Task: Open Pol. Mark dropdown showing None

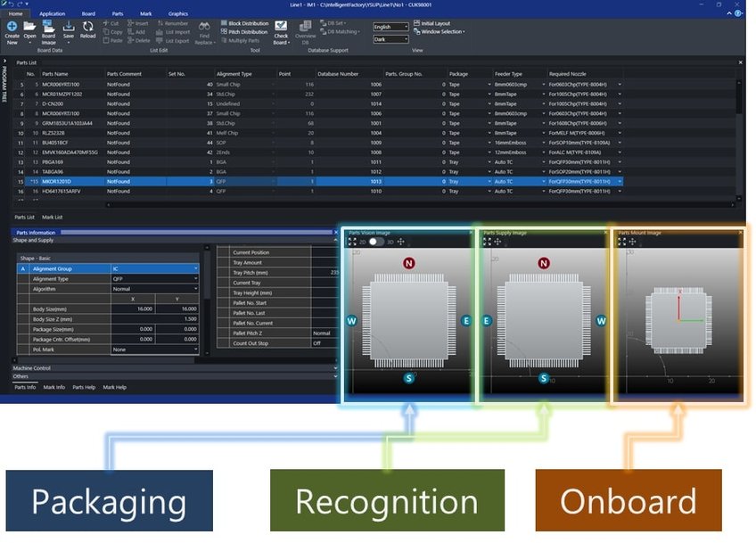Action: click(x=155, y=350)
